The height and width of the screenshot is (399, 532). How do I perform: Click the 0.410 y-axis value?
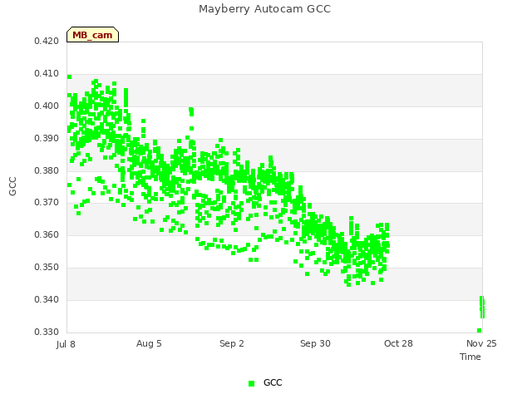pyautogui.click(x=47, y=74)
